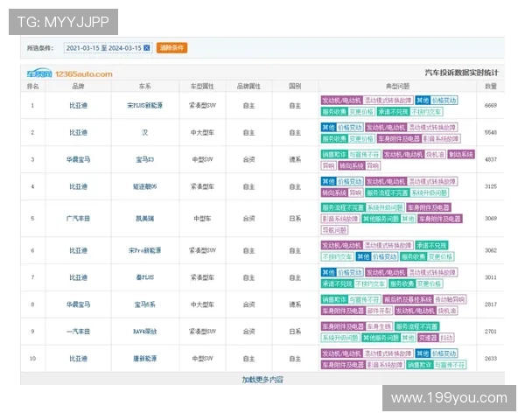Click 华晨宝马 brand in the 宝马5系 row

[x=78, y=304]
